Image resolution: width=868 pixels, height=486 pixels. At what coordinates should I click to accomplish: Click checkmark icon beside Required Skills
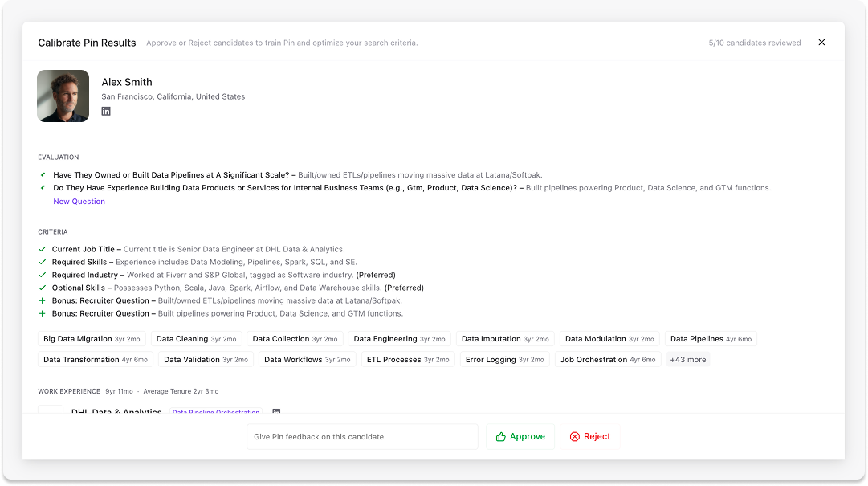42,262
